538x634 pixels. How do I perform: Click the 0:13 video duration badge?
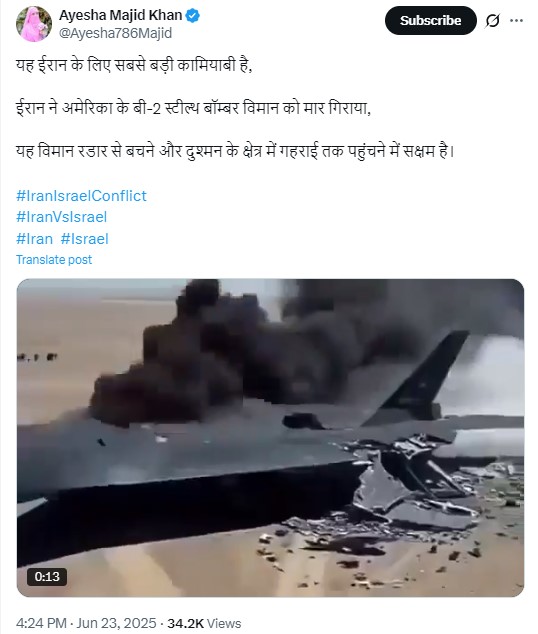(x=47, y=576)
